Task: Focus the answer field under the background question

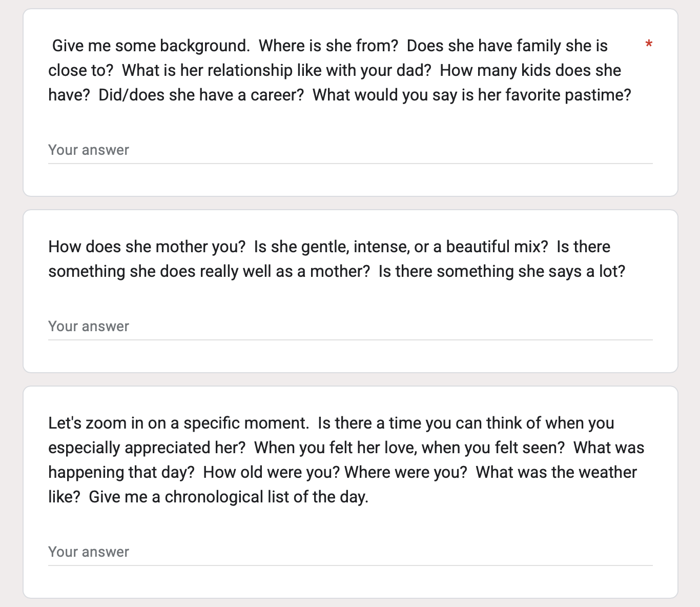Action: click(350, 150)
